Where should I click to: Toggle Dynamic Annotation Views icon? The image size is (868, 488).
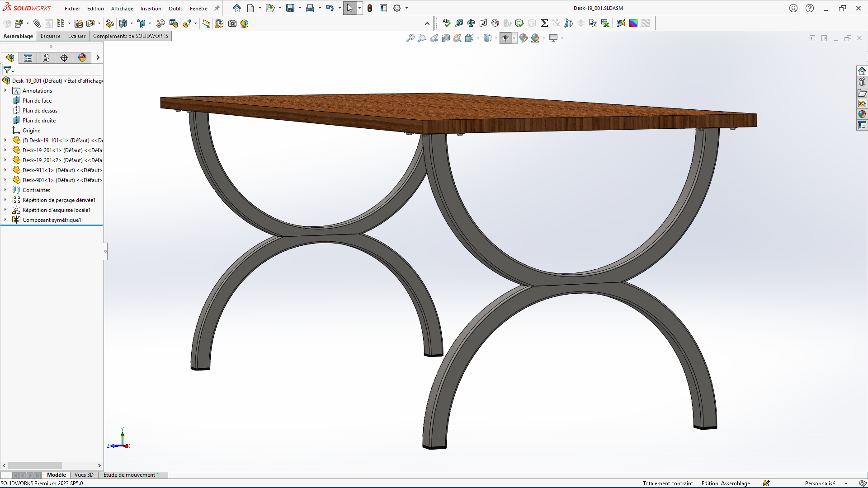pos(458,38)
